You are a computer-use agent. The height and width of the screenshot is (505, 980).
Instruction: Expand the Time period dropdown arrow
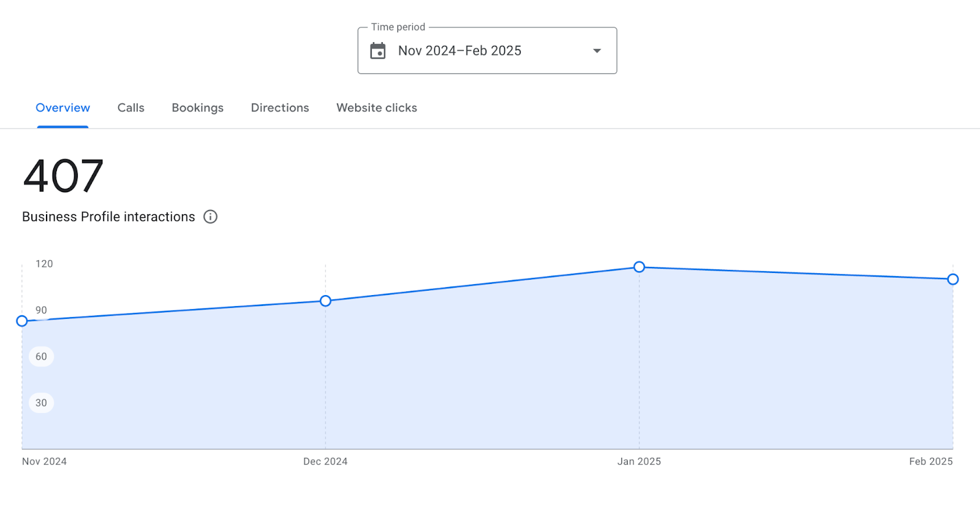pyautogui.click(x=597, y=51)
